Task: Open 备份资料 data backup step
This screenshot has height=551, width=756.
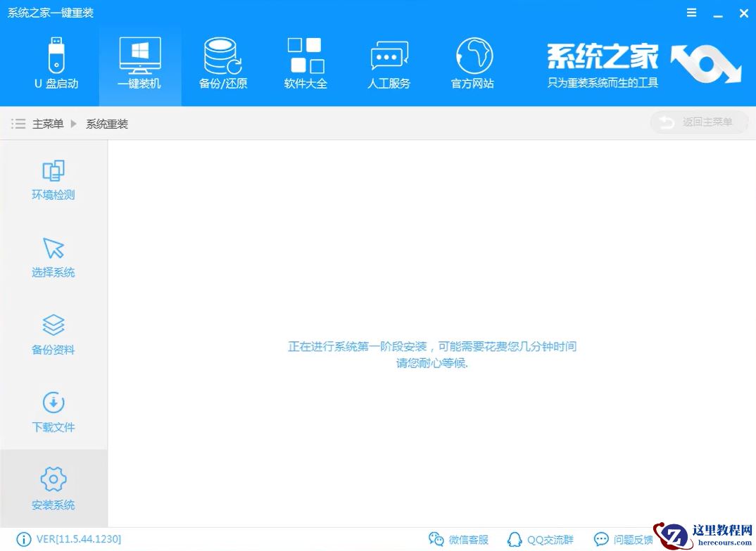Action: click(x=53, y=334)
